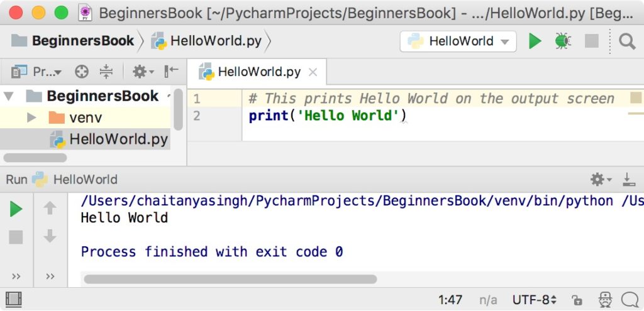Select the BeginnersBook root folder row
The width and height of the screenshot is (644, 311).
click(x=85, y=96)
